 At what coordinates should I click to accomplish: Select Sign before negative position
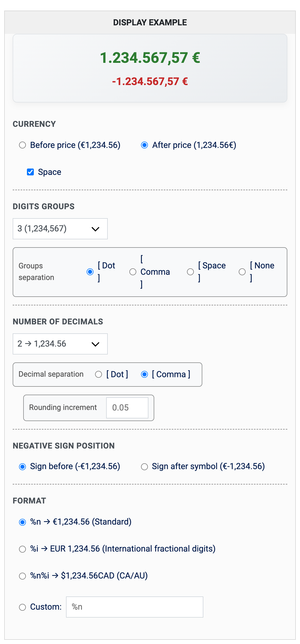tap(22, 467)
